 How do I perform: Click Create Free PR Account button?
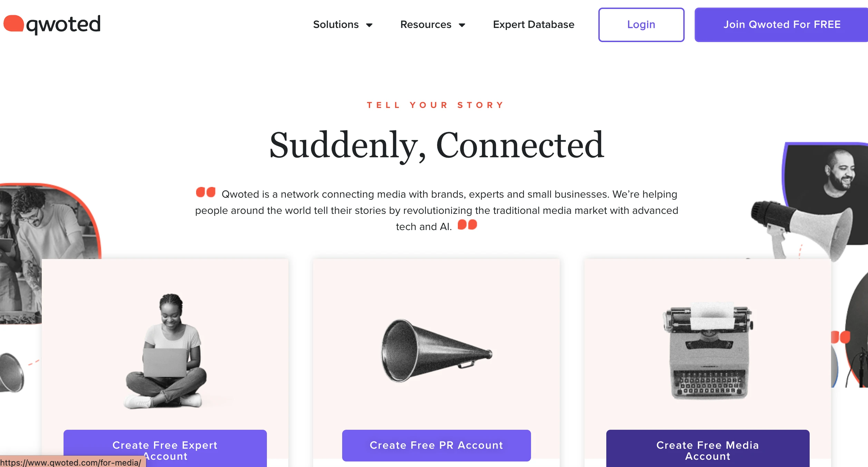(x=436, y=445)
